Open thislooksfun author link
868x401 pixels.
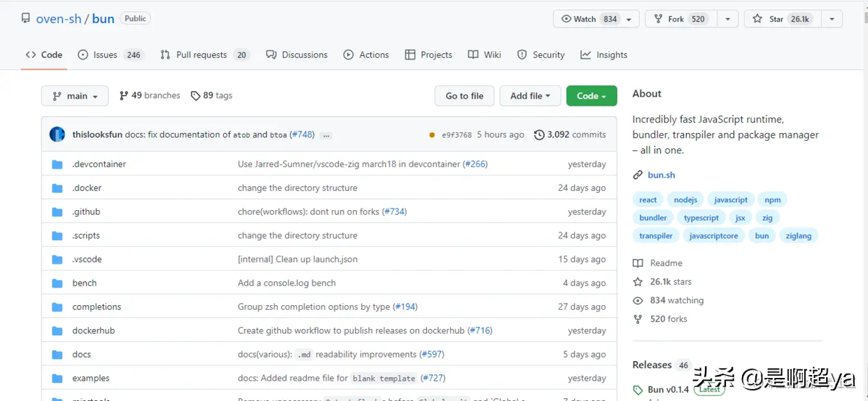click(x=97, y=134)
